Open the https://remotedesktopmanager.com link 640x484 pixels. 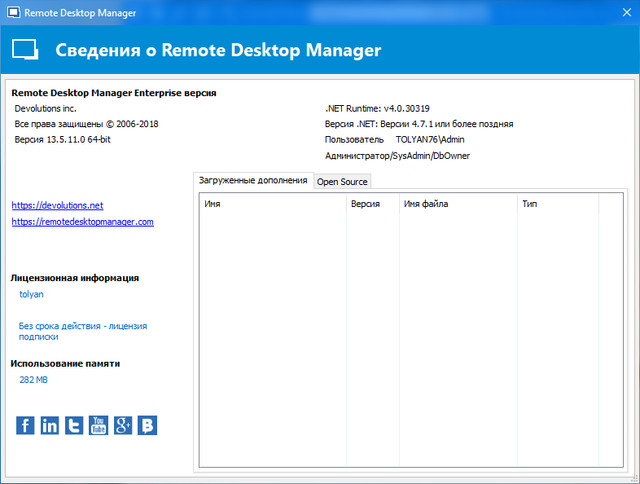pos(82,222)
